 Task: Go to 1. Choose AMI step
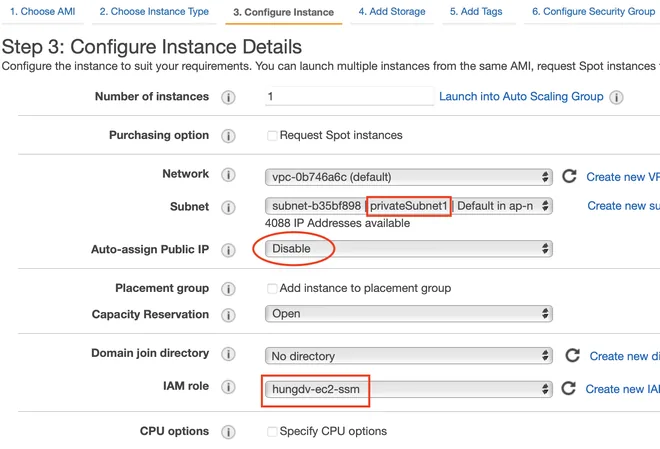pyautogui.click(x=43, y=11)
